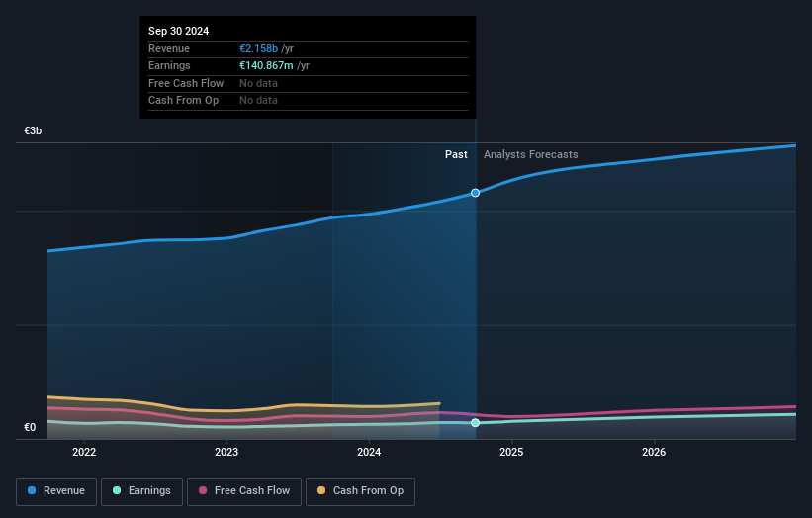Viewport: 812px width, 518px height.
Task: Click the tooltip Cash From Op label
Action: [x=183, y=101]
